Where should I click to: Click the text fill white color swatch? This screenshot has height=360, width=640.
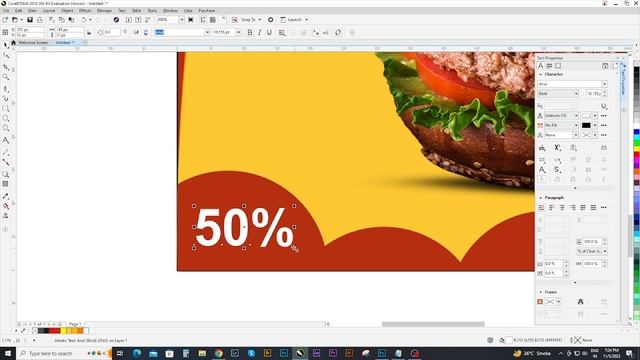[x=586, y=116]
